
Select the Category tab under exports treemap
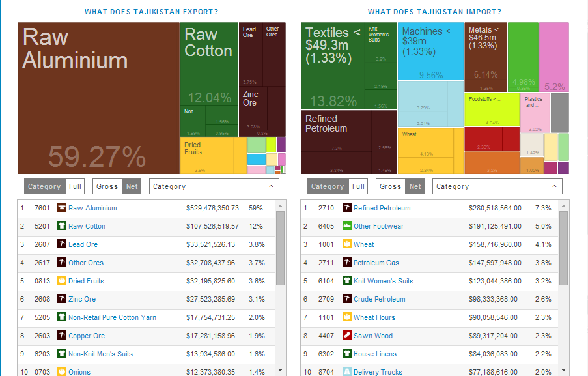click(x=44, y=187)
